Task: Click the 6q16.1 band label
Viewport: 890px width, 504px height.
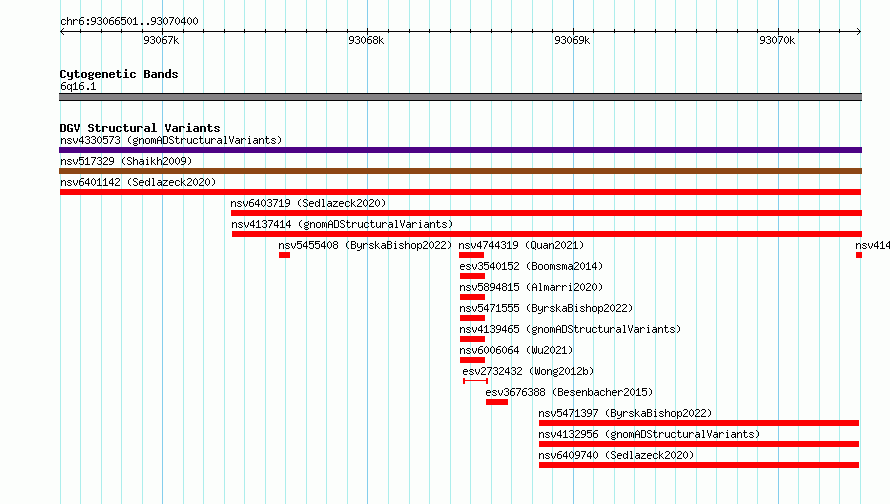Action: pyautogui.click(x=78, y=86)
